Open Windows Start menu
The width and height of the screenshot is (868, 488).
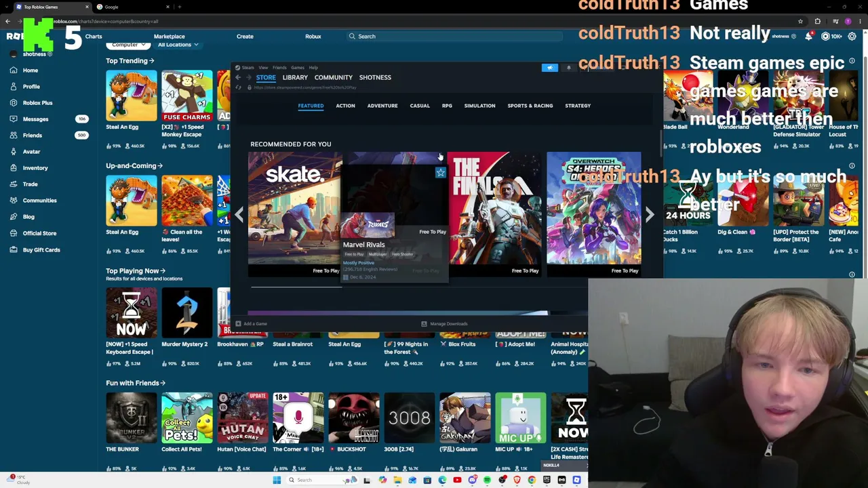pos(277,480)
